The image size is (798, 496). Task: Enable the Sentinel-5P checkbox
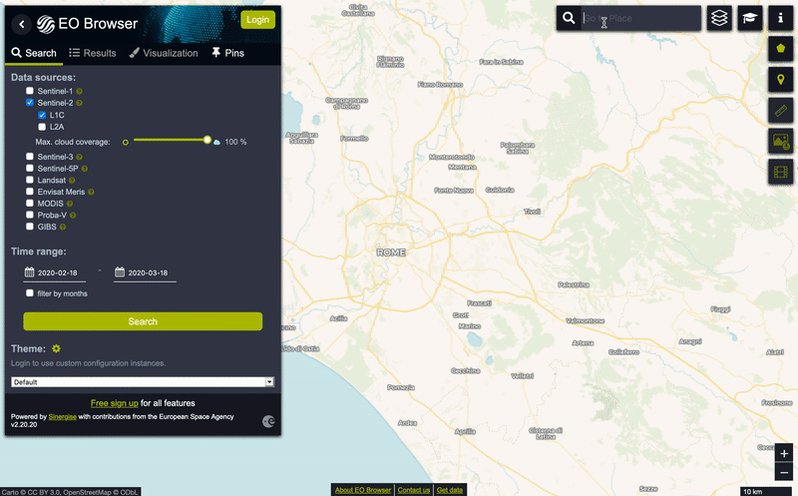[30, 168]
